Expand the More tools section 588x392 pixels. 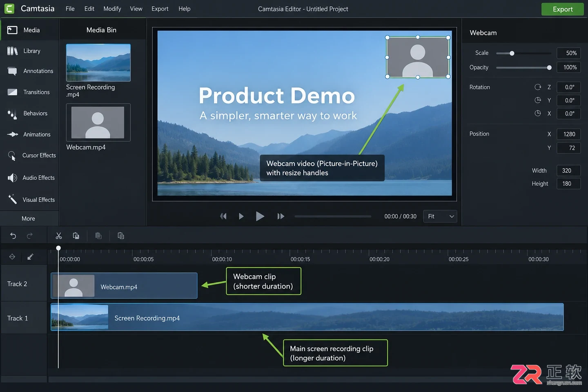point(29,218)
